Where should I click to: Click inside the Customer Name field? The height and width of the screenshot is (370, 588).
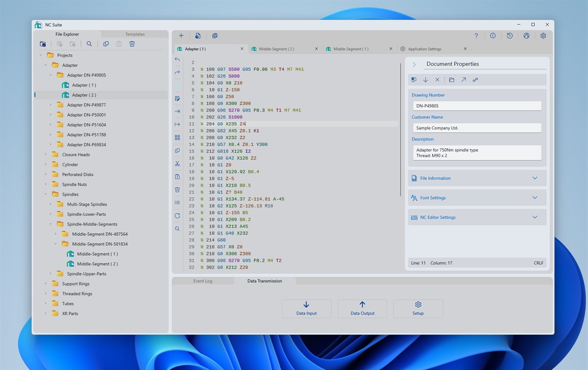477,127
